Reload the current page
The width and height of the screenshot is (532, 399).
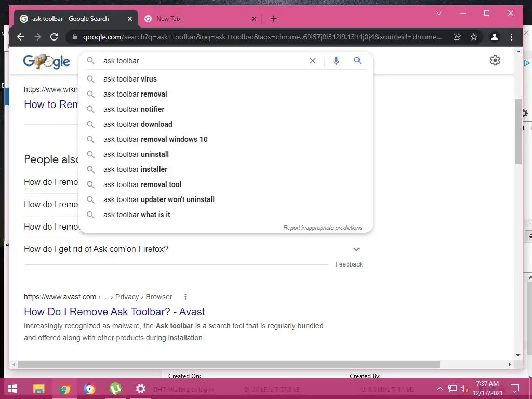pos(54,37)
